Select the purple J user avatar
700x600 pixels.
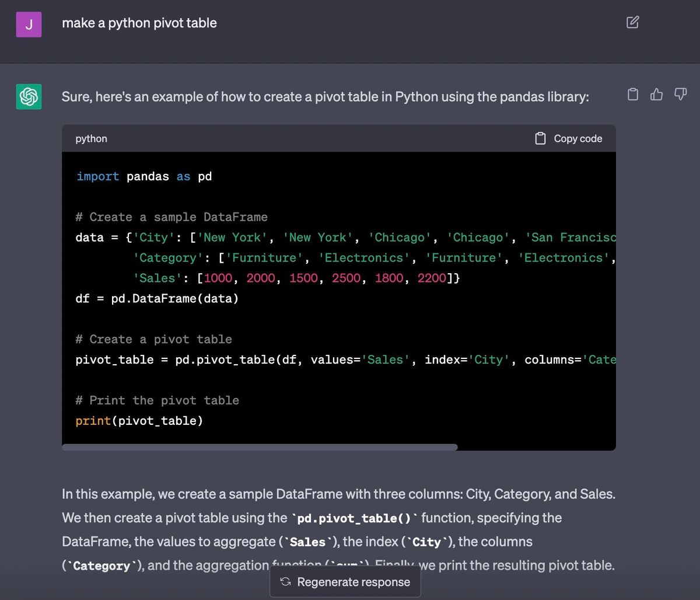tap(29, 24)
